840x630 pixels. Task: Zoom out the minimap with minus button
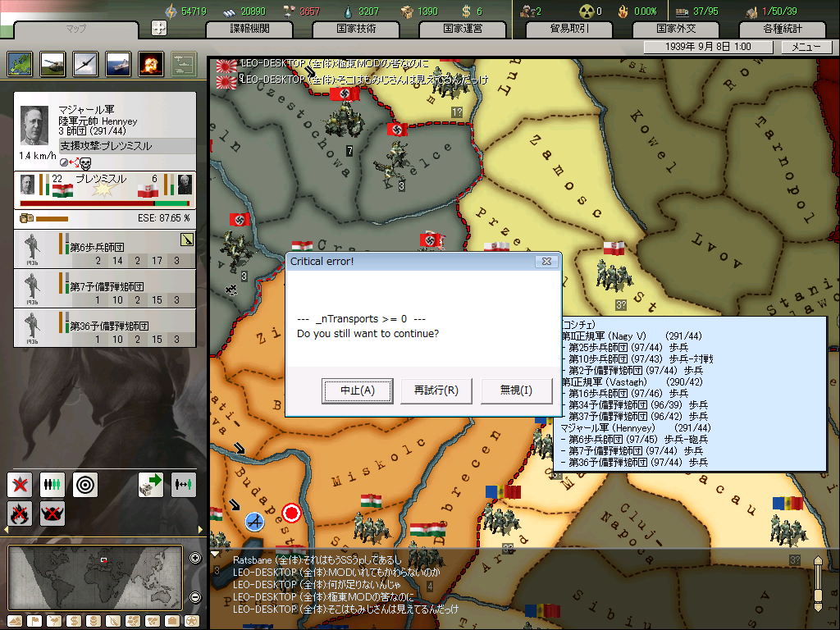tap(195, 597)
